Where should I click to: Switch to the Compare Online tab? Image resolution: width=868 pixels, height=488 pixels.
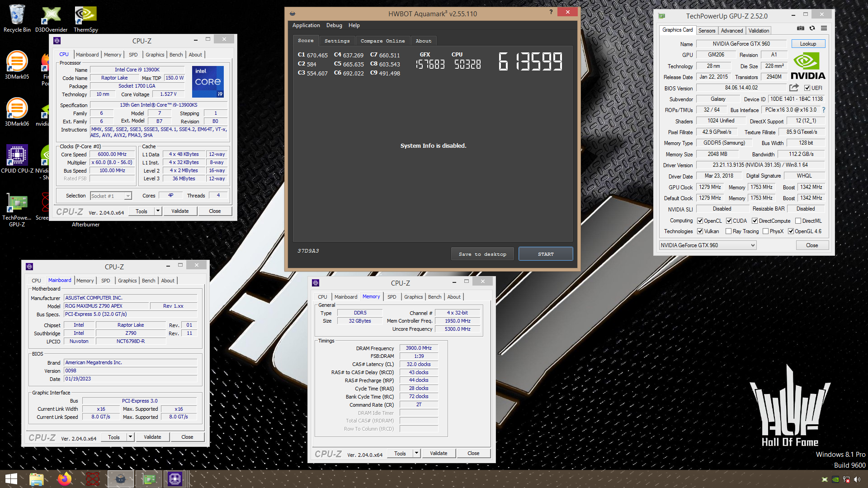click(383, 41)
